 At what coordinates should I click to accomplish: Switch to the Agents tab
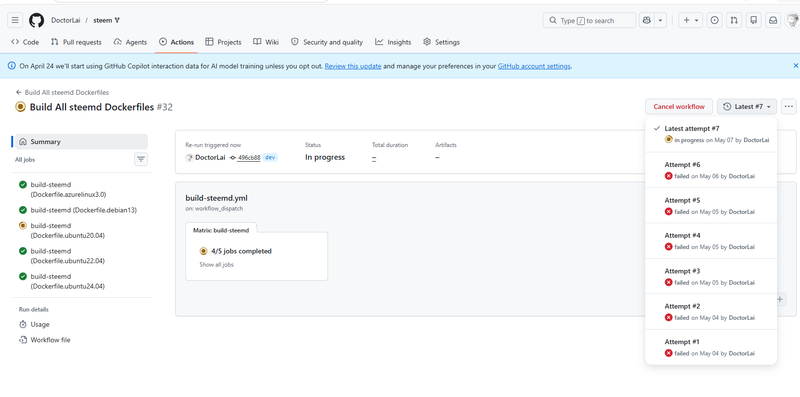130,42
